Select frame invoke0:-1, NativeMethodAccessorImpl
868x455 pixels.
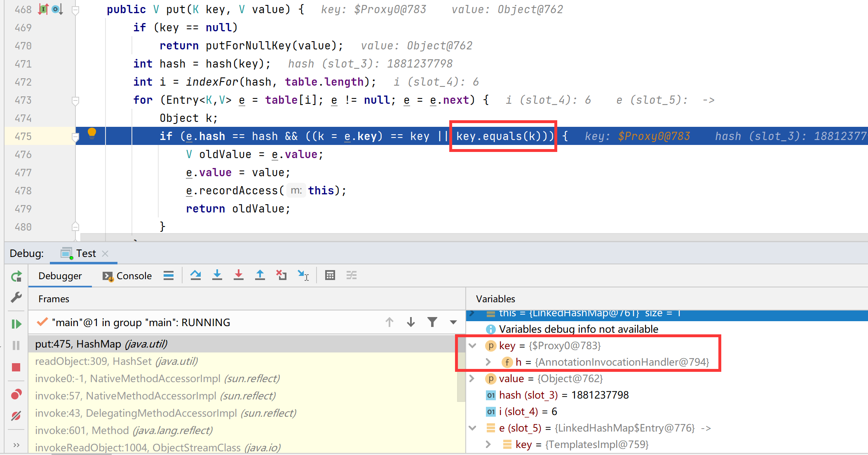point(242,379)
